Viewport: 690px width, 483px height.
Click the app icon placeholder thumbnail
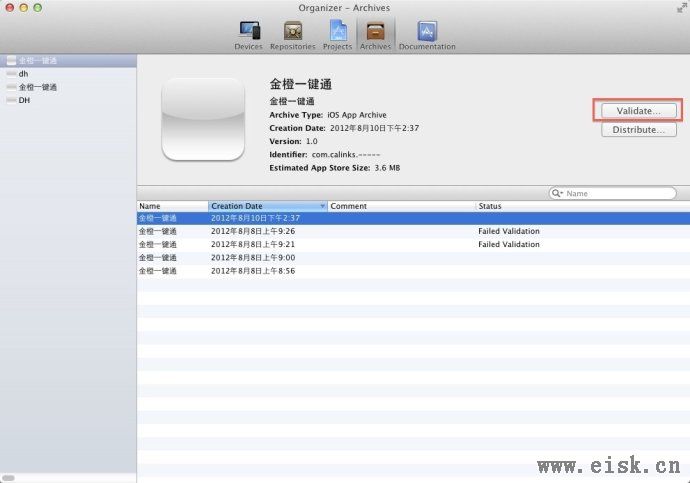203,119
